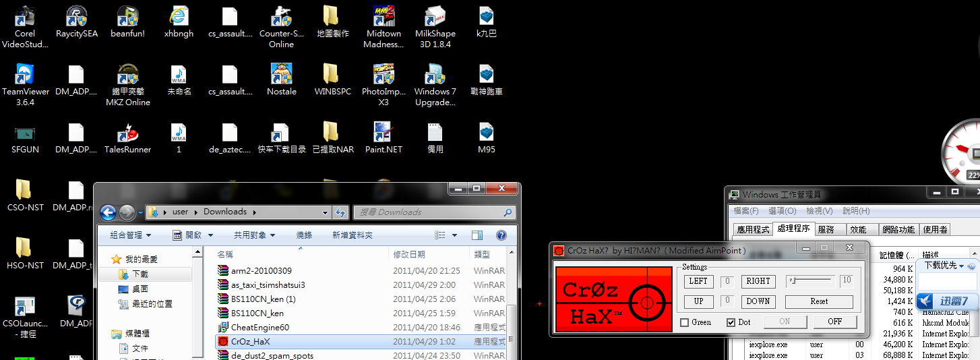The width and height of the screenshot is (980, 360).
Task: Click 燒錄 in the Explorer toolbar
Action: pos(304,235)
